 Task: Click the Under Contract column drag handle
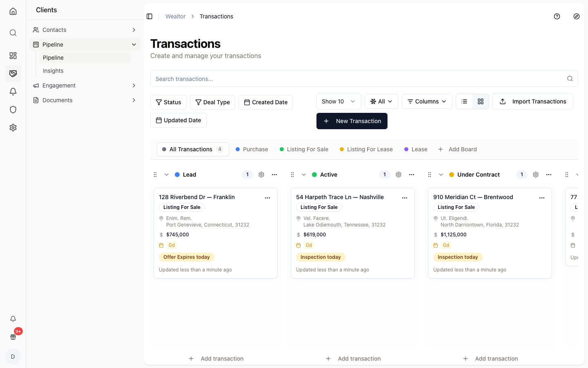point(430,175)
